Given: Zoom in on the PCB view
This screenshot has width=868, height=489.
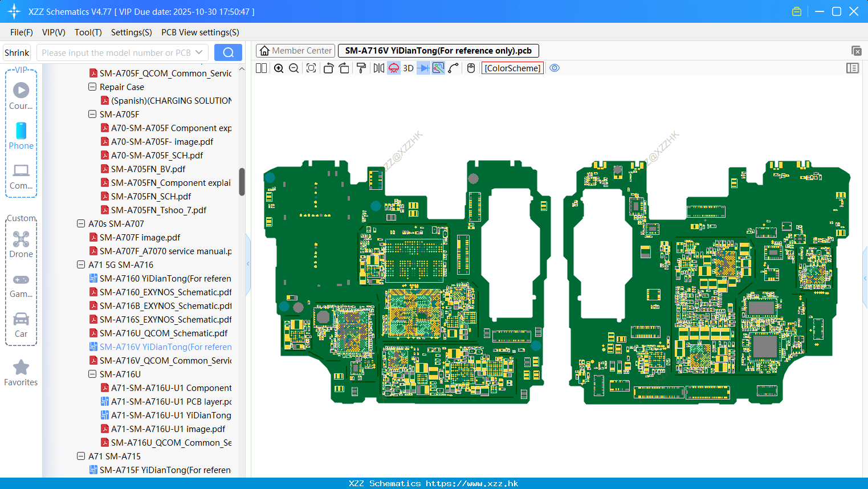Looking at the screenshot, I should point(279,68).
